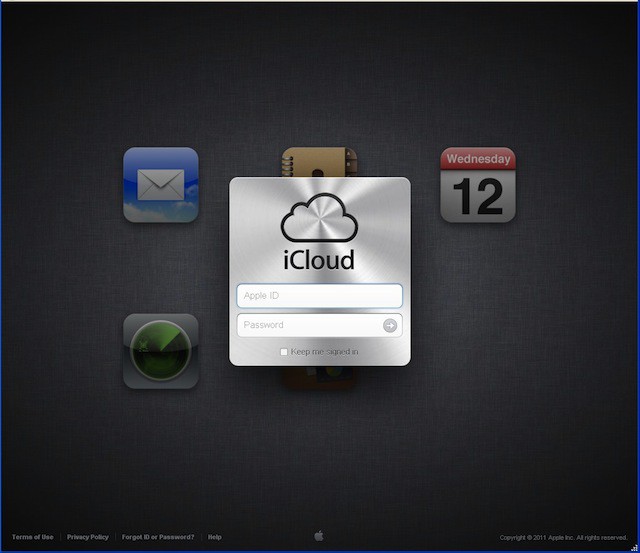Click the Apple logo in footer

tap(319, 535)
